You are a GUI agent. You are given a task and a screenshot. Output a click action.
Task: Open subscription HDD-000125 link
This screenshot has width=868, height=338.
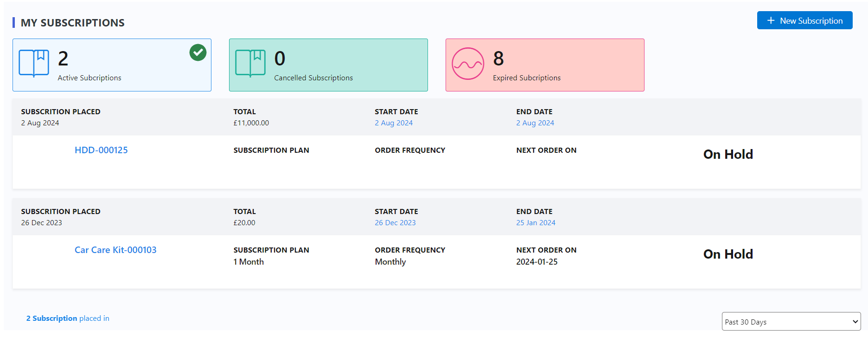(101, 150)
